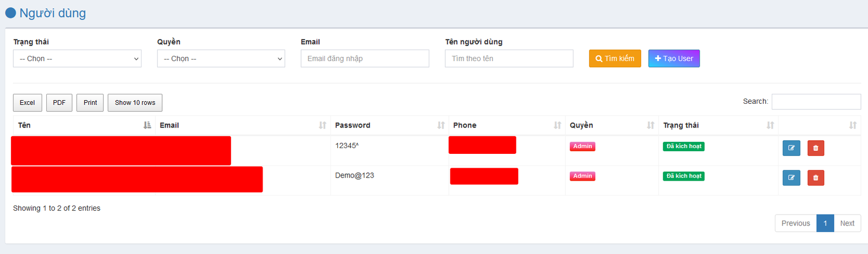Click the Tạo User button
868x254 pixels.
point(673,58)
